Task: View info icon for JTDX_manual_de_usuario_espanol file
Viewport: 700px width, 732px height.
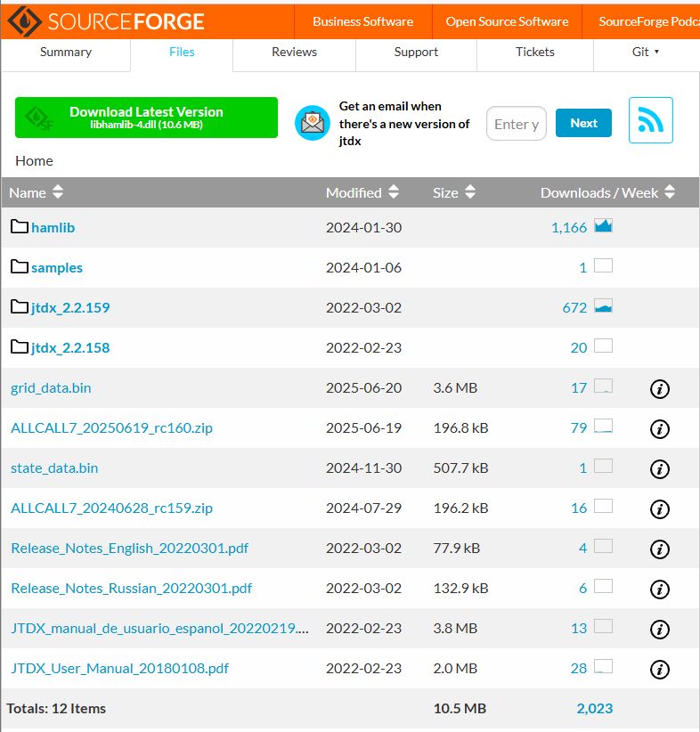Action: [x=659, y=630]
